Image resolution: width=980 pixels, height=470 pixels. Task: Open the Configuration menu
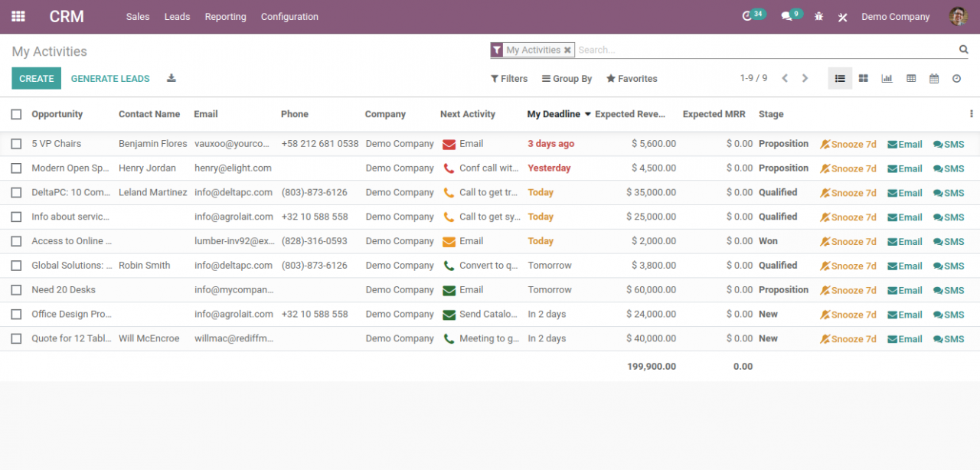point(289,16)
